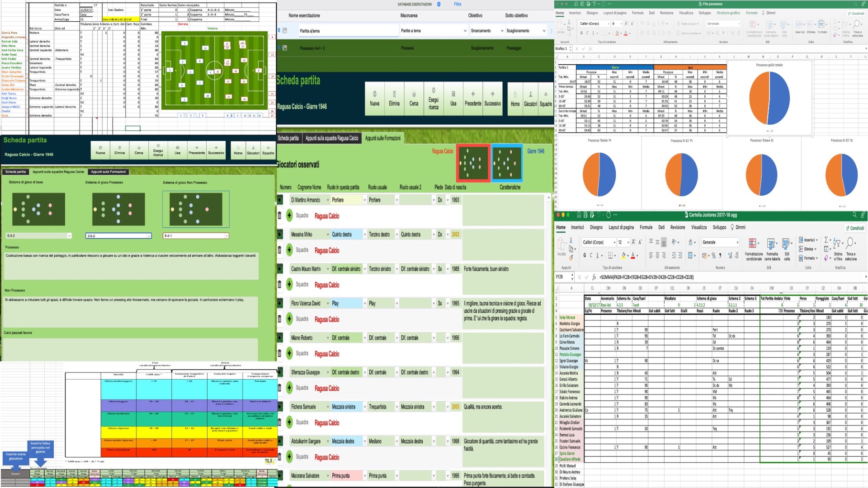Open Struttura grafico tab in File possesso
Viewport: 868px width, 488px height.
click(x=728, y=13)
